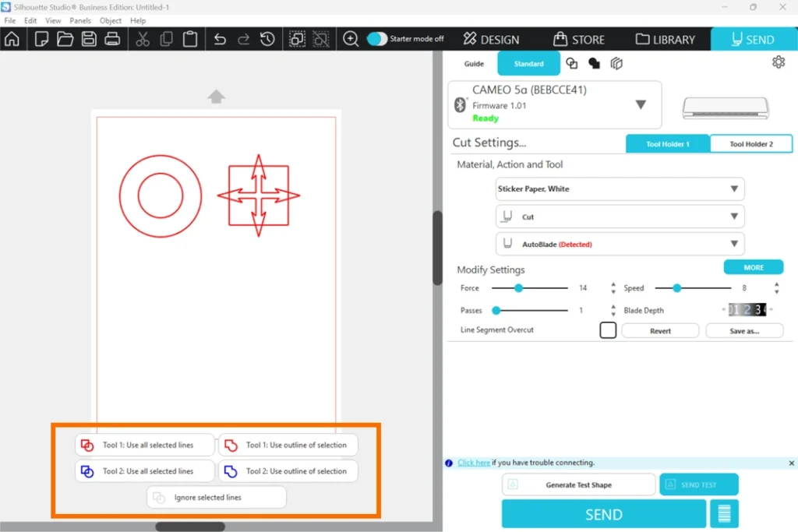
Task: Select Tool 1: Use outline of selection
Action: (288, 445)
